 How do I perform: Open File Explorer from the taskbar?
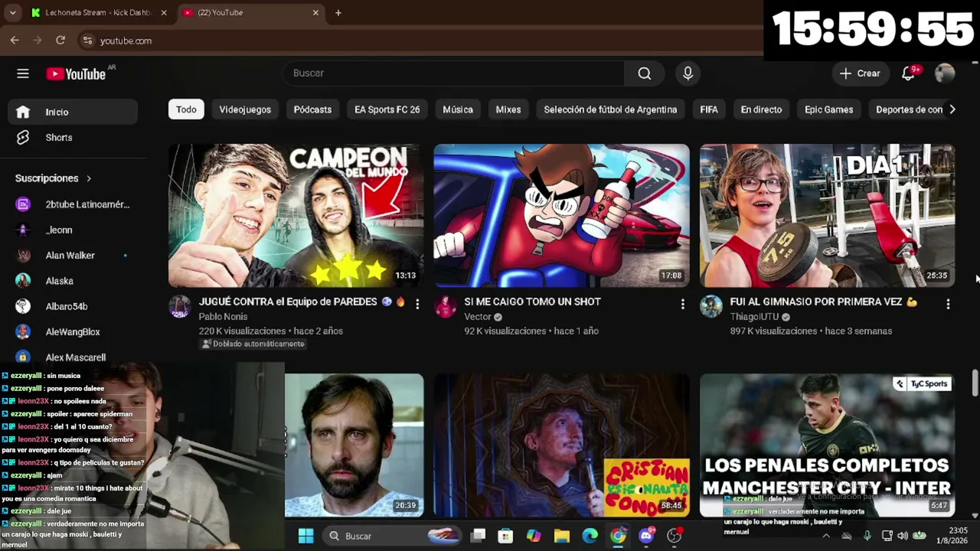562,536
